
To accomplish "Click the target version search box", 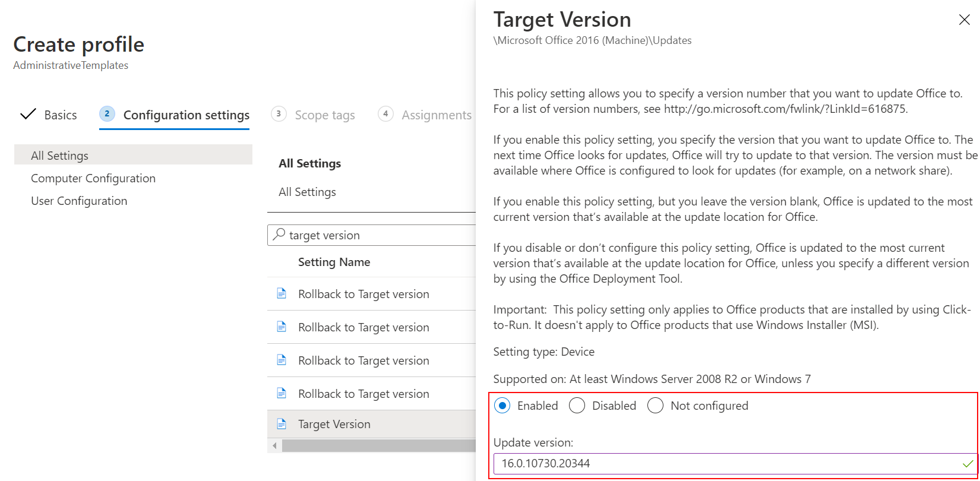I will [x=372, y=235].
